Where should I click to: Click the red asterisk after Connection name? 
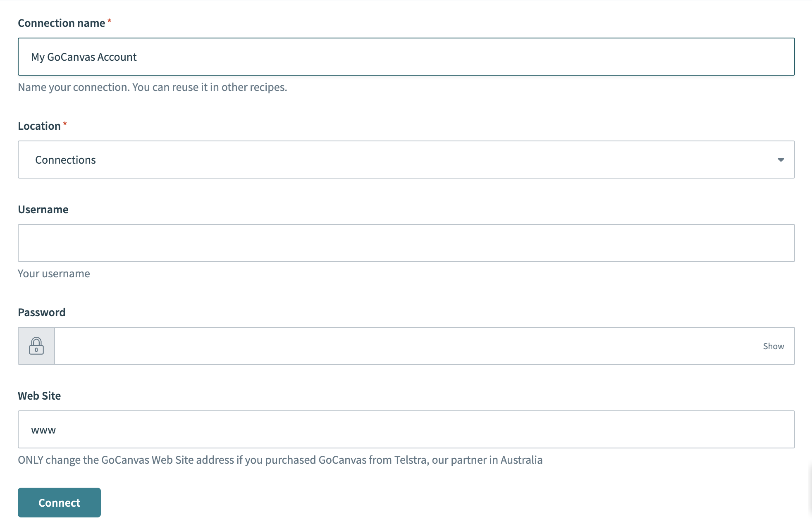click(x=110, y=21)
